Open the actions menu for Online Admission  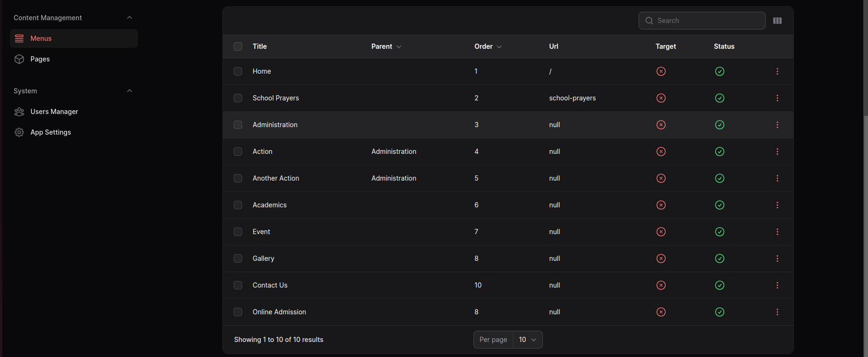(777, 312)
